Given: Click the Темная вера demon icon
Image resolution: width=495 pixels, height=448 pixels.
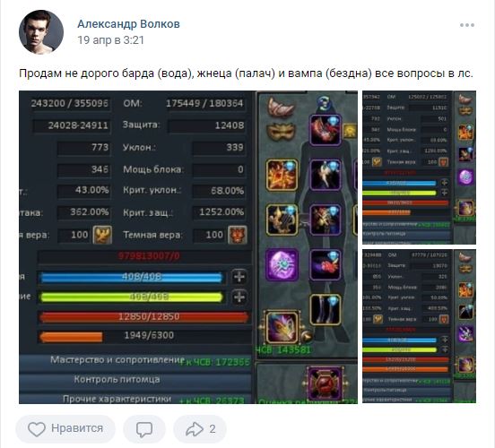Looking at the screenshot, I should (x=238, y=235).
